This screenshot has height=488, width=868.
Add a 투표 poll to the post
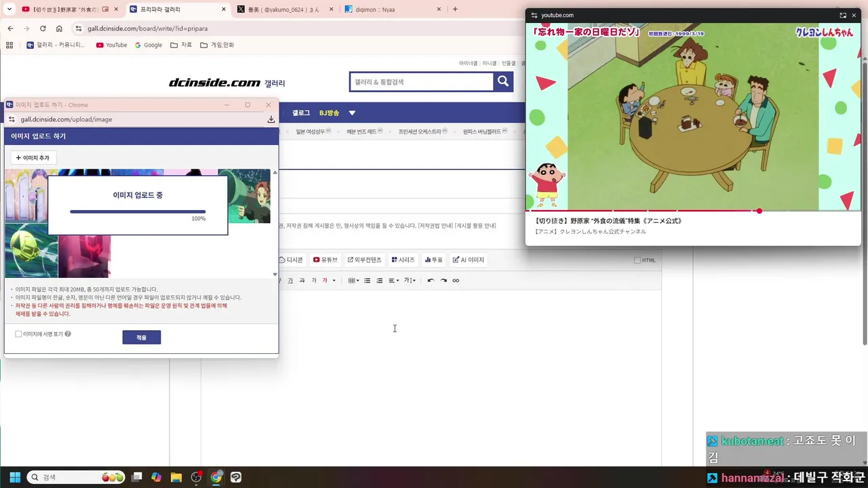tap(434, 260)
